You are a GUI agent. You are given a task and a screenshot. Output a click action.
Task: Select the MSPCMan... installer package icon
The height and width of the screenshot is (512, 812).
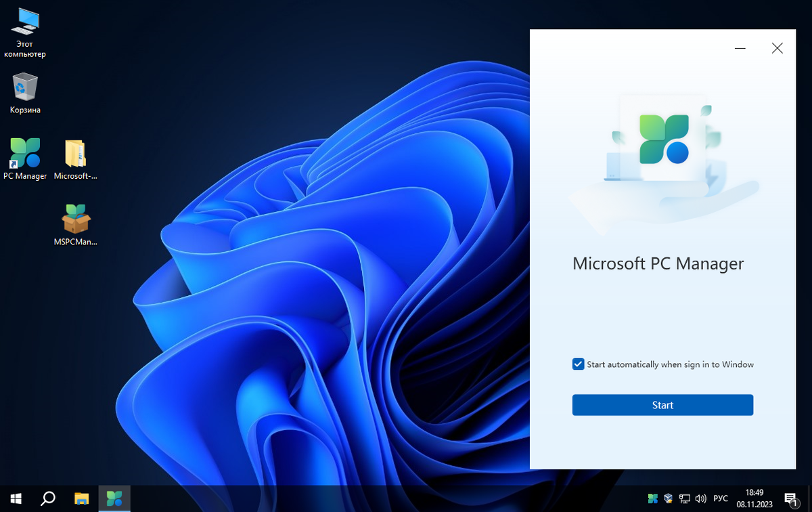coord(75,225)
